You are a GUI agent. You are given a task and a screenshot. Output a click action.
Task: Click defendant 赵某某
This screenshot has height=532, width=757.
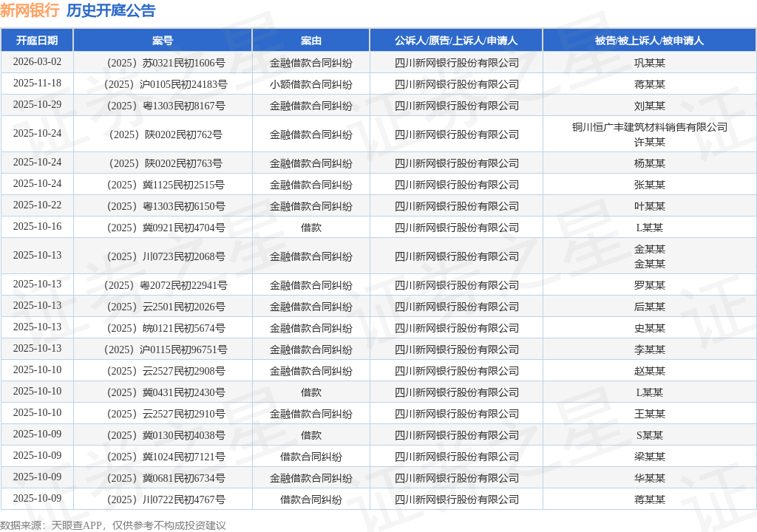(x=649, y=371)
